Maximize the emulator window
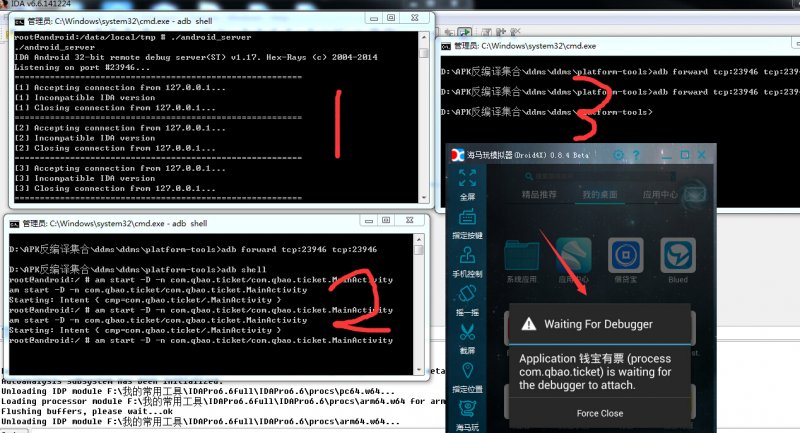This screenshot has width=800, height=433. point(685,155)
